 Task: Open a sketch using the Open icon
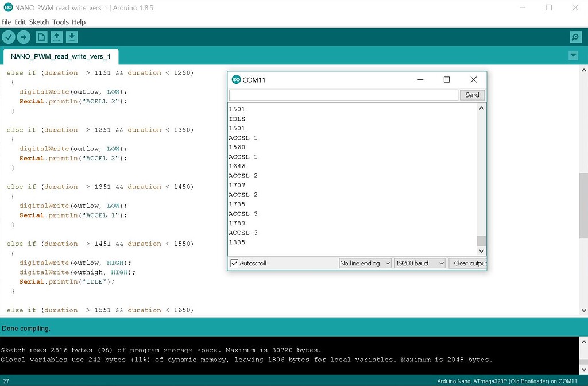55,36
